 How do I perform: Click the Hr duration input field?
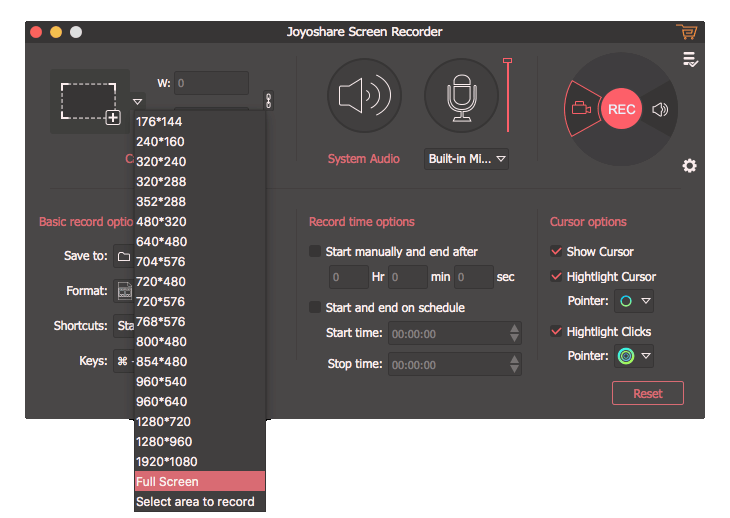(x=349, y=277)
